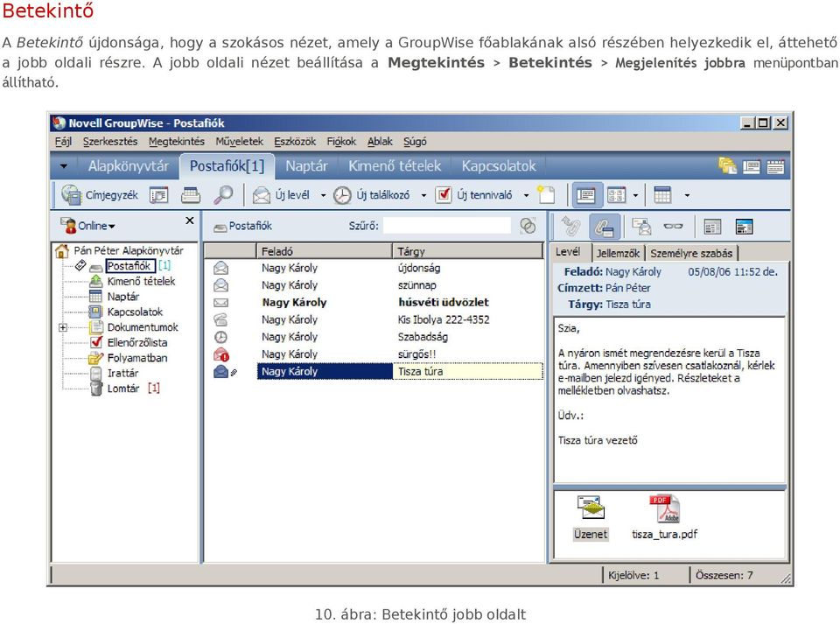Screen dimensions: 840x624
Task: Open the dropdown arrow beside Új tennivaló
Action: 526,195
